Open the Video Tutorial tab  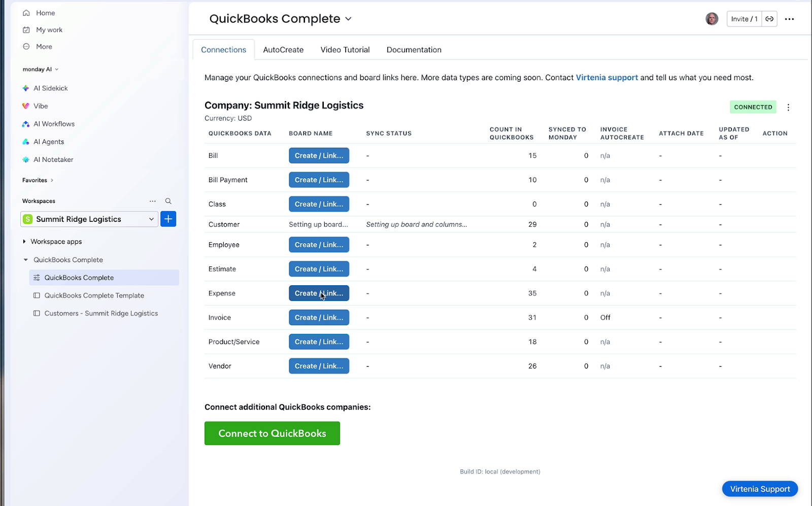coord(345,50)
